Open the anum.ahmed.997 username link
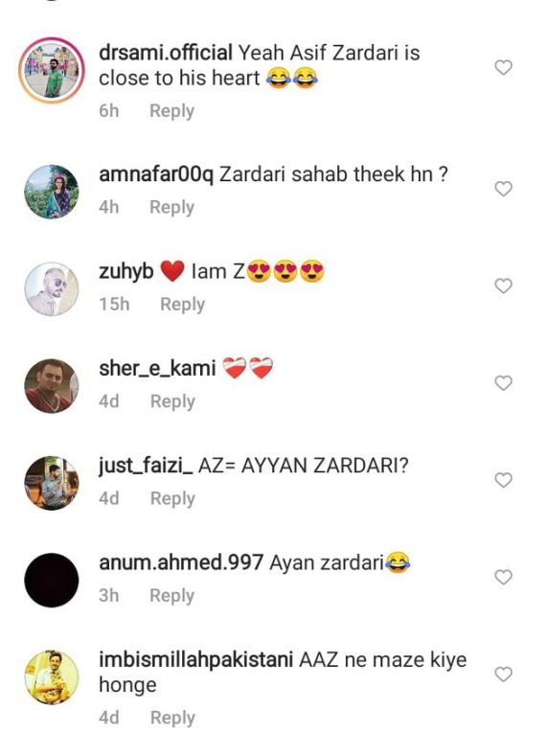 tap(181, 562)
